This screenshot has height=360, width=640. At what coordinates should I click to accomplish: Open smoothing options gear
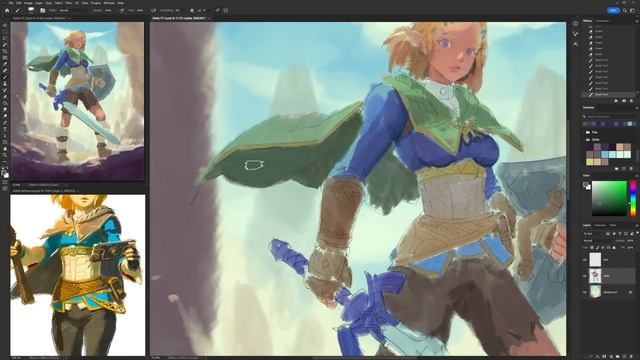[x=192, y=10]
